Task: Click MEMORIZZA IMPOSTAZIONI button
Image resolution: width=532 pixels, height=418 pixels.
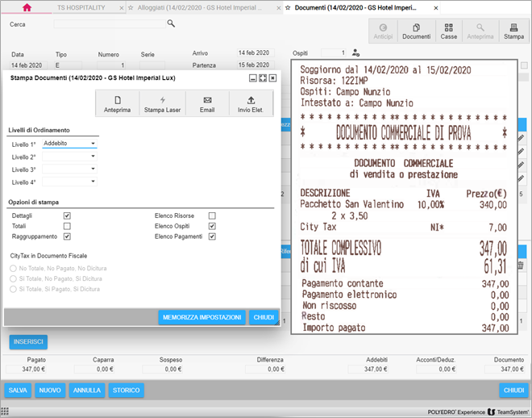Action: coord(202,317)
